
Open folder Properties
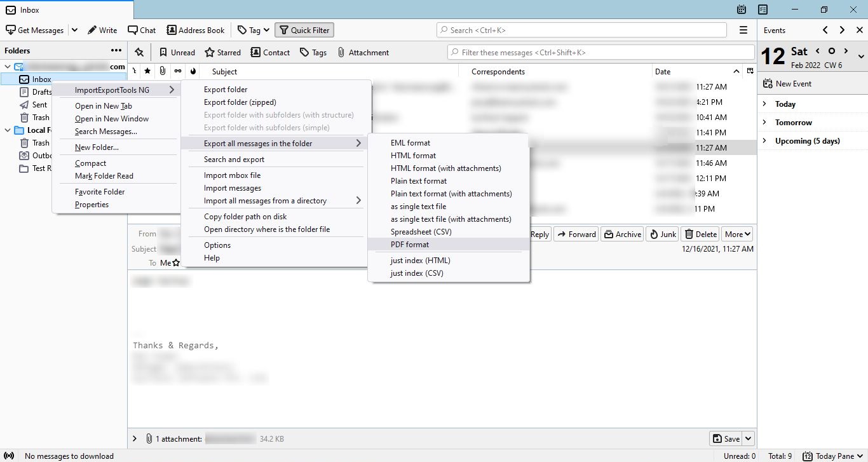pos(92,205)
